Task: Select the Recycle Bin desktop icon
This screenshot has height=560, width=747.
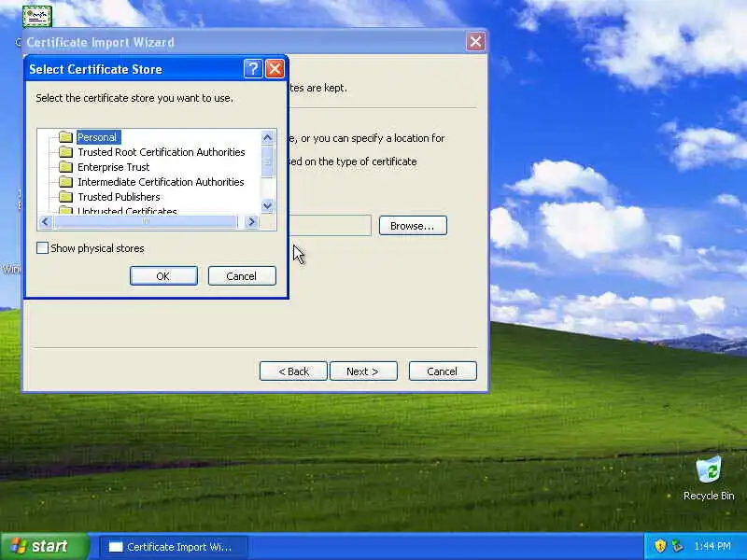Action: pyautogui.click(x=709, y=478)
